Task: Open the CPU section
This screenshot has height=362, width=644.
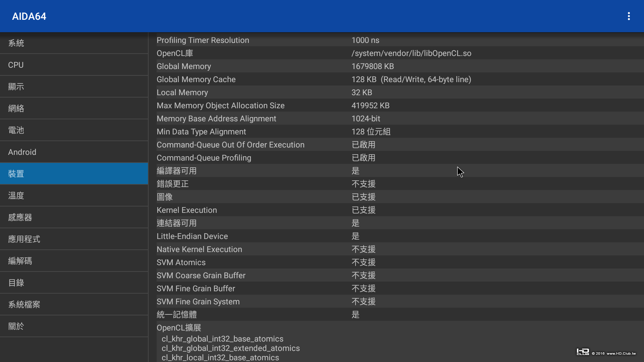Action: tap(74, 65)
